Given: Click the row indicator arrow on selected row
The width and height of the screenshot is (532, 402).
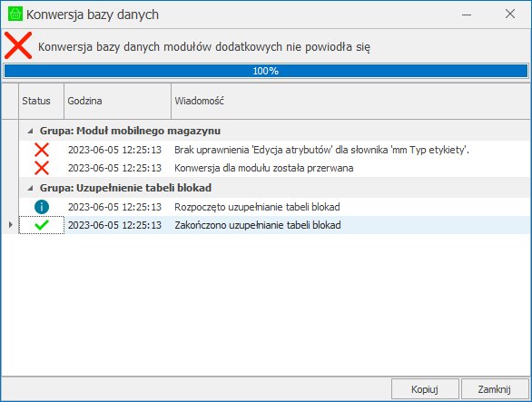Looking at the screenshot, I should (10, 224).
